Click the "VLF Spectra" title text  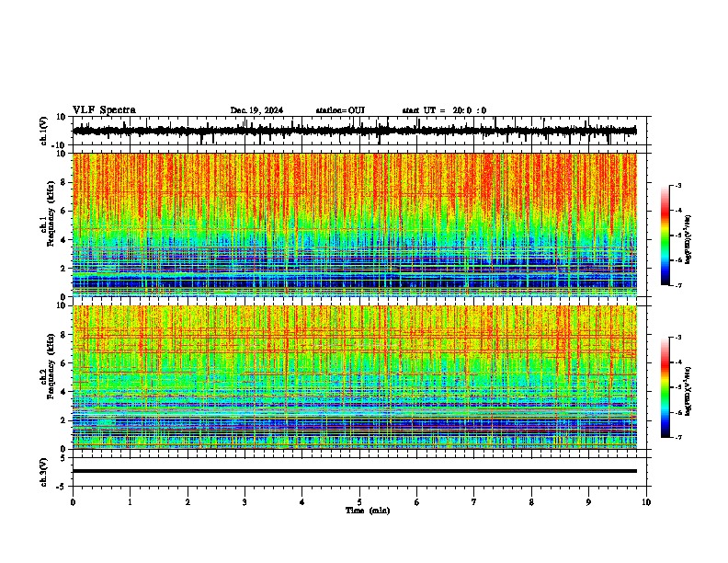(x=104, y=109)
